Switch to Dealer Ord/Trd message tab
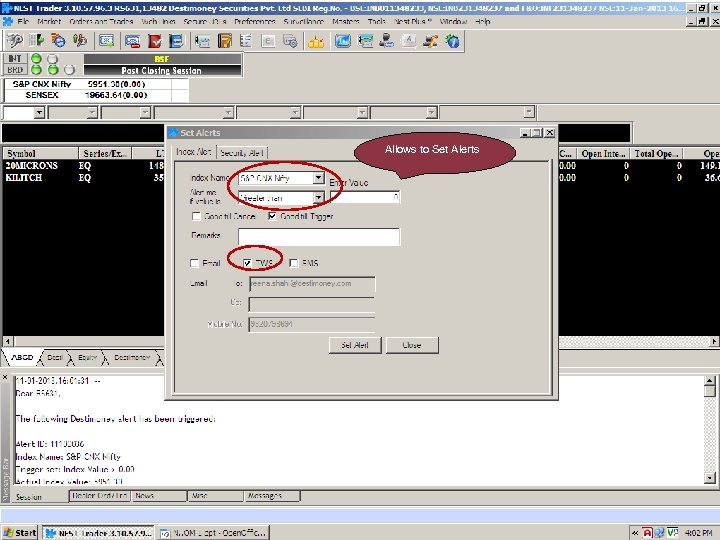The width and height of the screenshot is (720, 540). [x=100, y=496]
